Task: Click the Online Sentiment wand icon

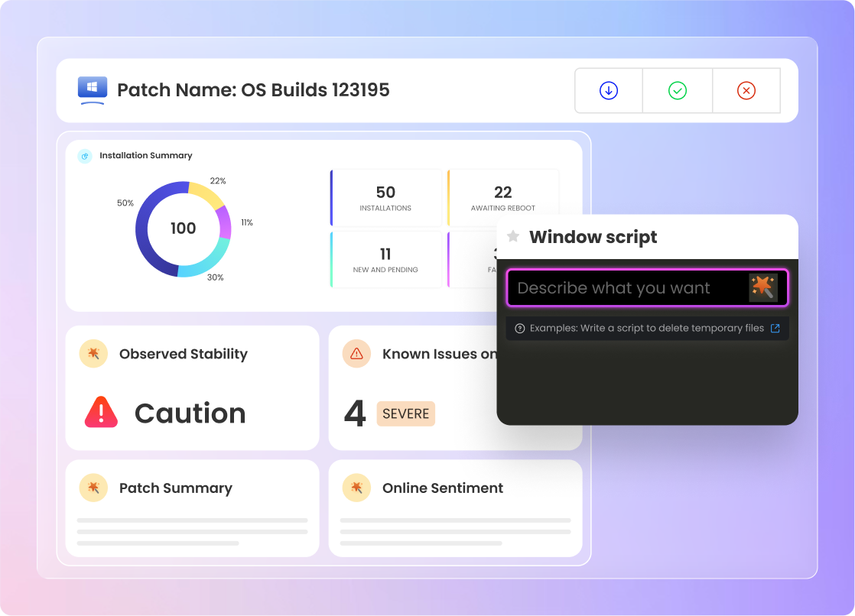Action: pyautogui.click(x=356, y=488)
